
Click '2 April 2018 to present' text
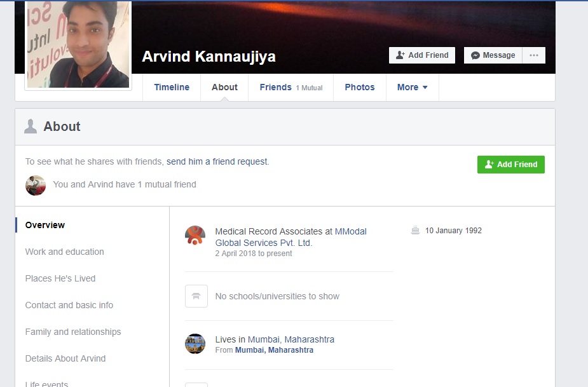pos(254,254)
